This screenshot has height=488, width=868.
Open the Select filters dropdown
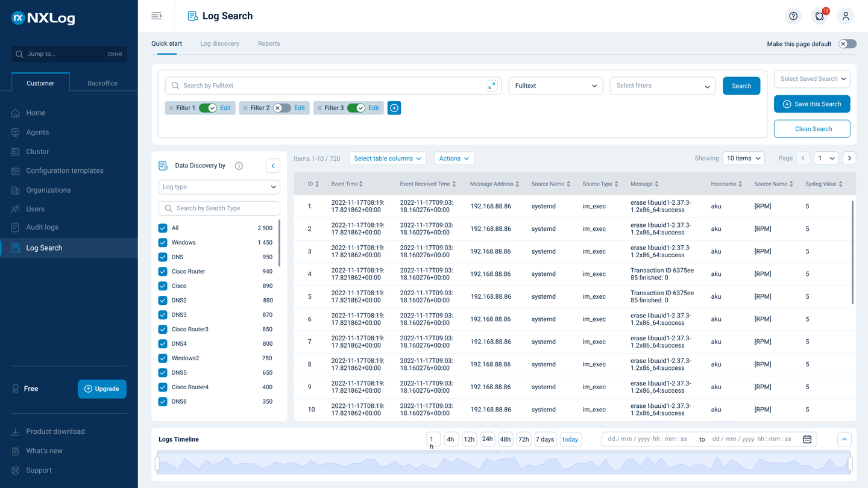point(663,86)
